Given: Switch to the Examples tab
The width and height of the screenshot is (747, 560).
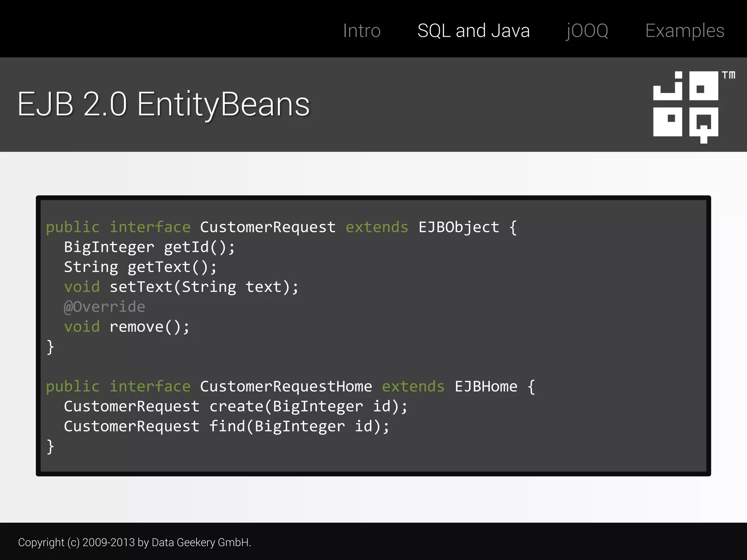Looking at the screenshot, I should (685, 31).
